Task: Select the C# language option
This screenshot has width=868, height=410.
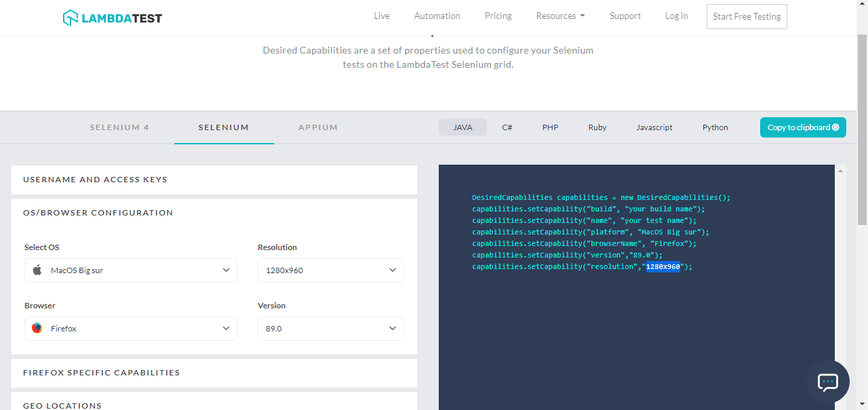Action: pos(507,127)
